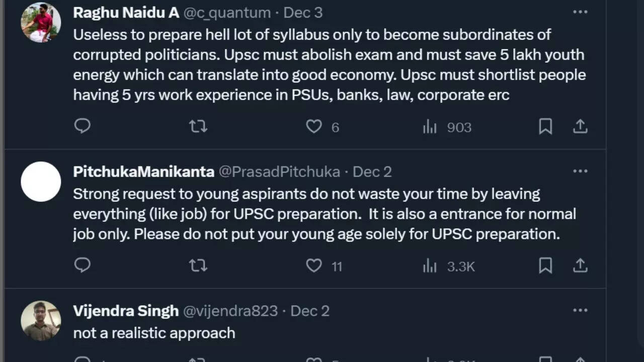Image resolution: width=644 pixels, height=362 pixels.
Task: Like PitchukaManikanta's tweet with 11 likes
Action: [x=314, y=265]
